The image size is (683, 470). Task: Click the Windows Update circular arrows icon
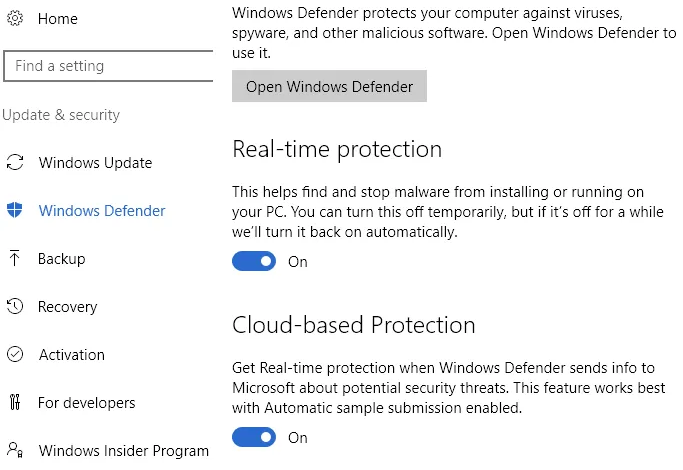pyautogui.click(x=15, y=162)
